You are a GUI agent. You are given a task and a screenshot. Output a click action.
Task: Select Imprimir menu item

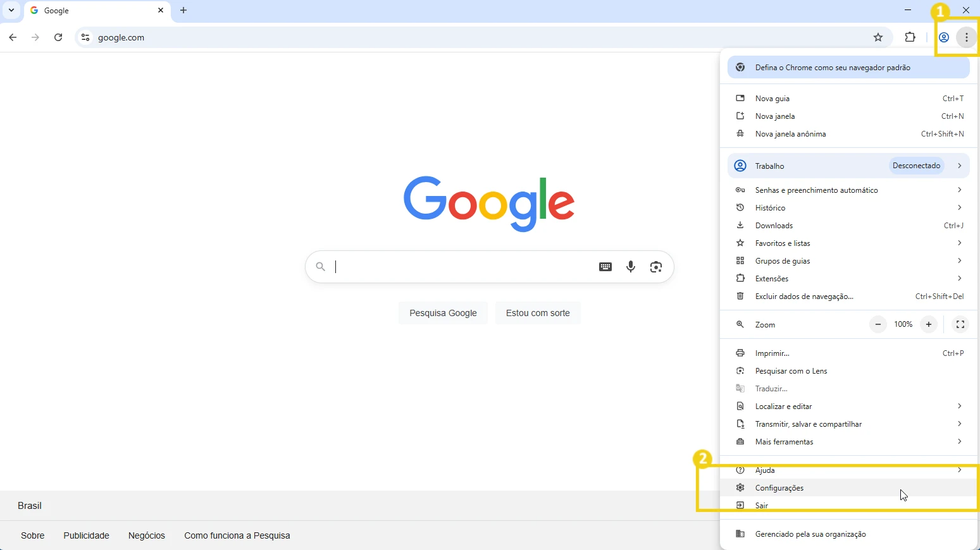point(848,353)
